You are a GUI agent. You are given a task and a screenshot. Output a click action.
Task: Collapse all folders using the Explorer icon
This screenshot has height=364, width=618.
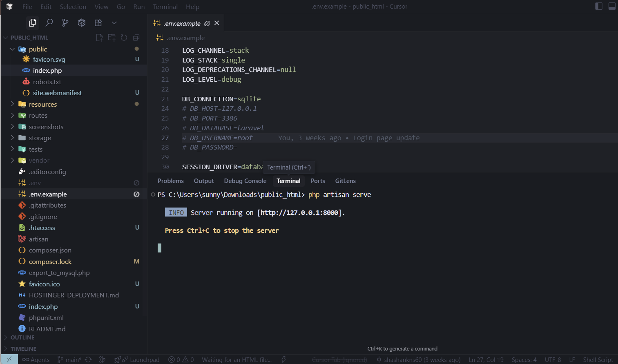136,37
